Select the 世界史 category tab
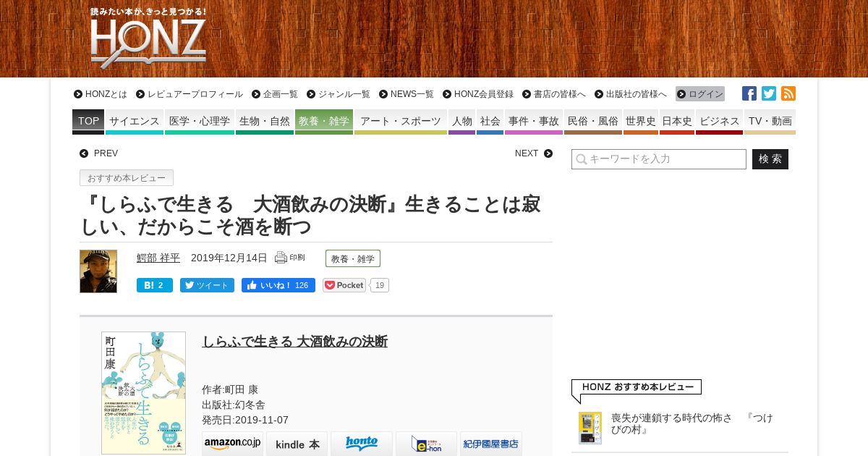The height and width of the screenshot is (456, 868). (641, 122)
